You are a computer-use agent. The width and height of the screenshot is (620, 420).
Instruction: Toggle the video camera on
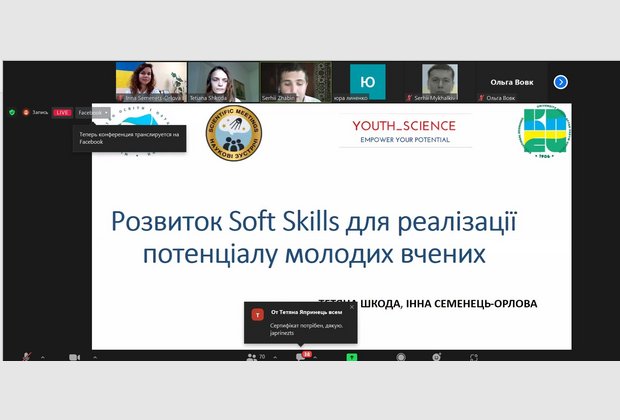tap(74, 357)
